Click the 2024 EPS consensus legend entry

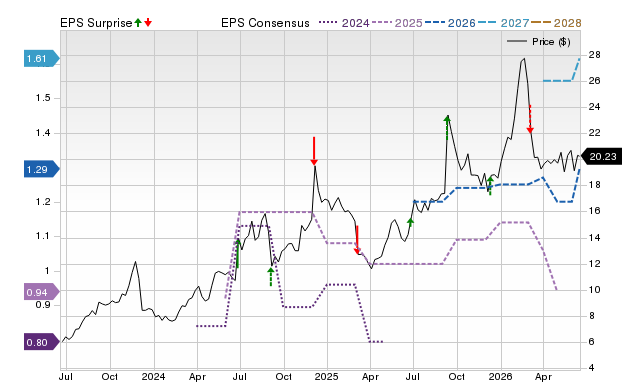tap(344, 23)
